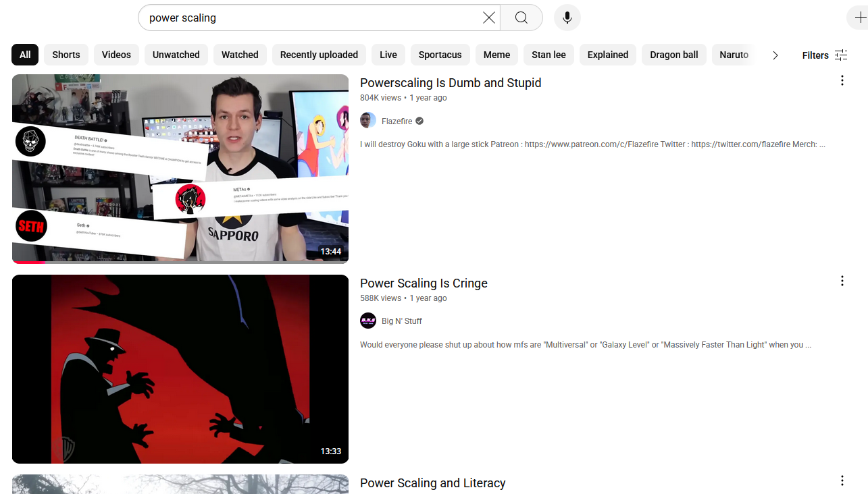Show more filter chips with right arrow
This screenshot has height=494, width=868.
point(775,55)
